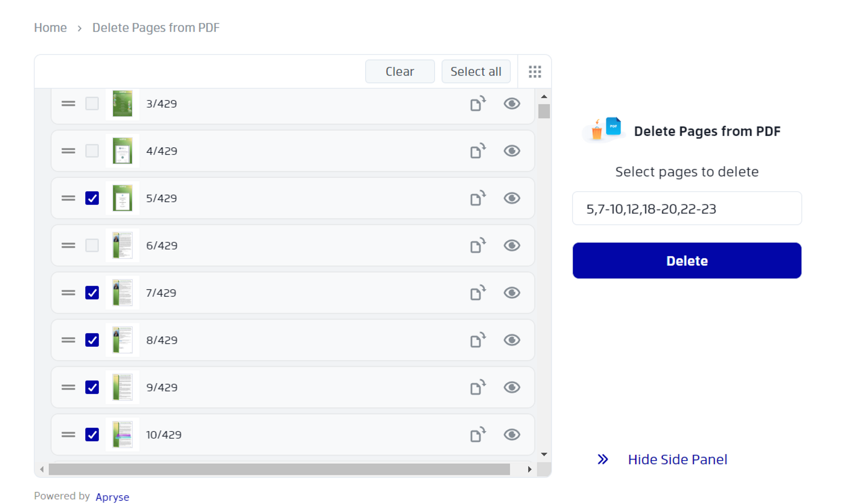The width and height of the screenshot is (850, 504).
Task: Rotate page 6/429
Action: pos(477,245)
